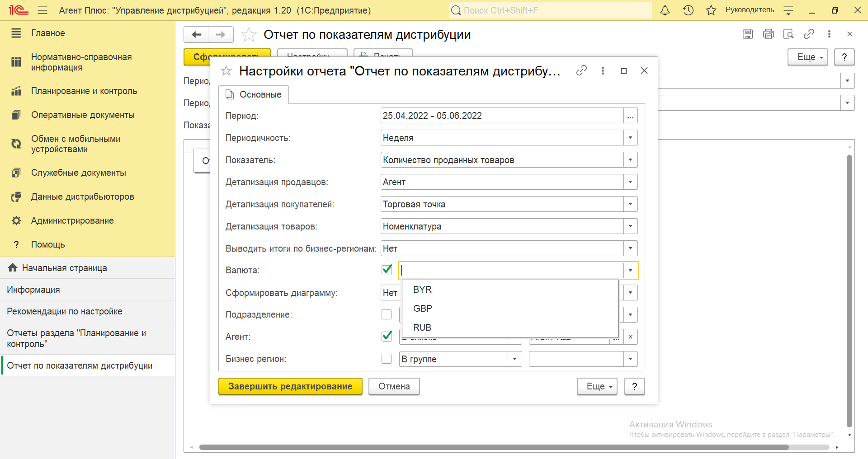The height and width of the screenshot is (459, 868).
Task: Open period picker ellipsis button
Action: (x=630, y=116)
